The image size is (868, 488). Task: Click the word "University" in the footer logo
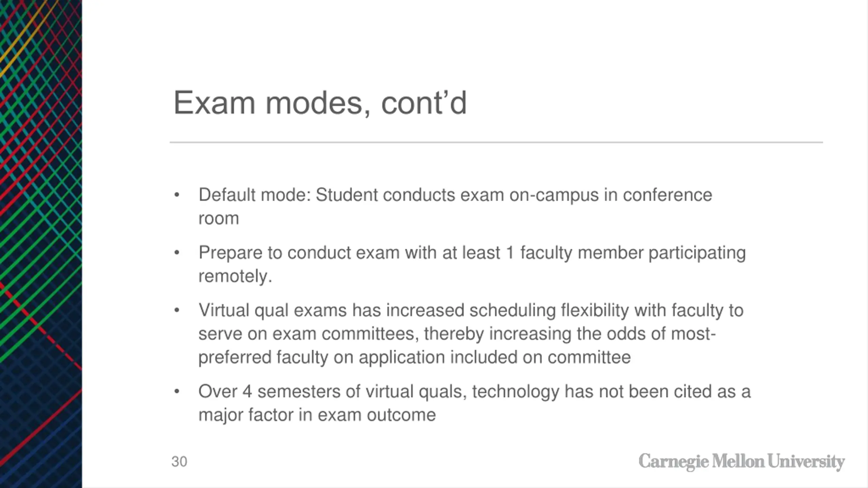point(806,462)
